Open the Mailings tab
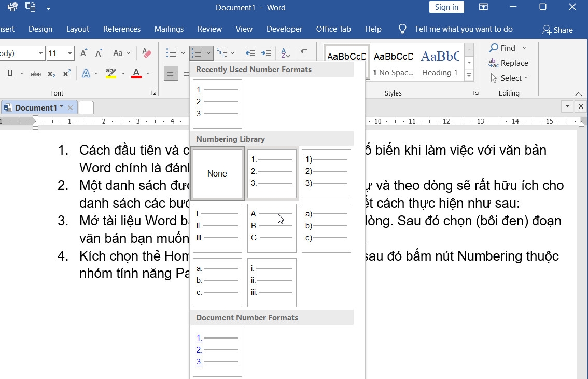Viewport: 588px width, 379px height. click(169, 29)
